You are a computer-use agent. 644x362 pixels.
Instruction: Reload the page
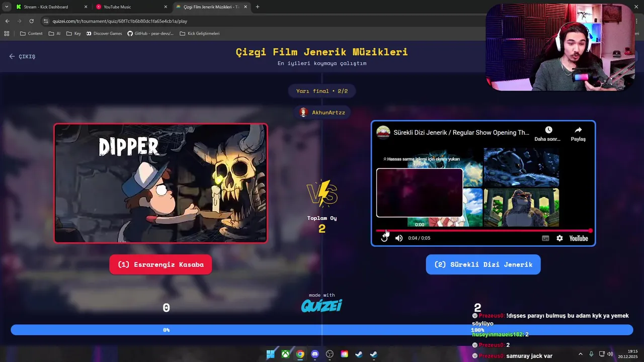(31, 21)
